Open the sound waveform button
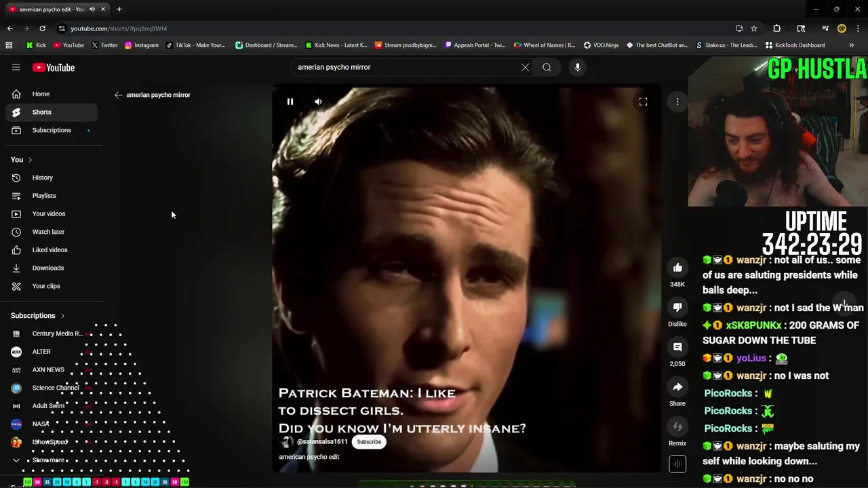This screenshot has height=488, width=868. (677, 464)
